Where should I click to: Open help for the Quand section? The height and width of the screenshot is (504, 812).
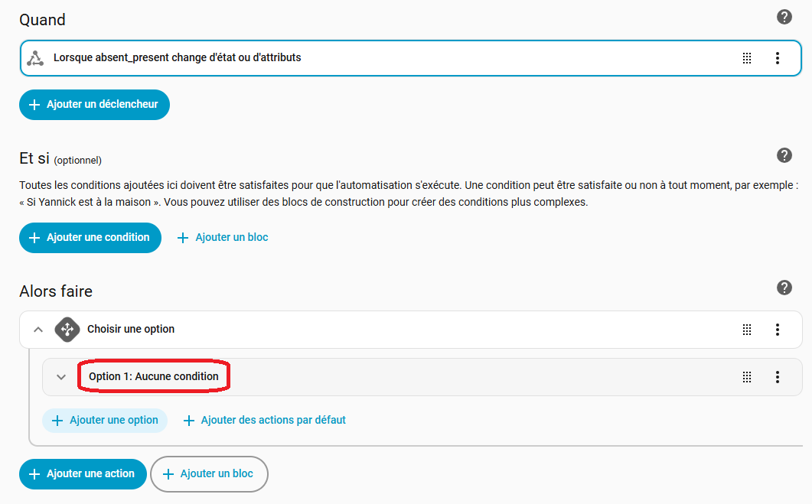click(784, 17)
